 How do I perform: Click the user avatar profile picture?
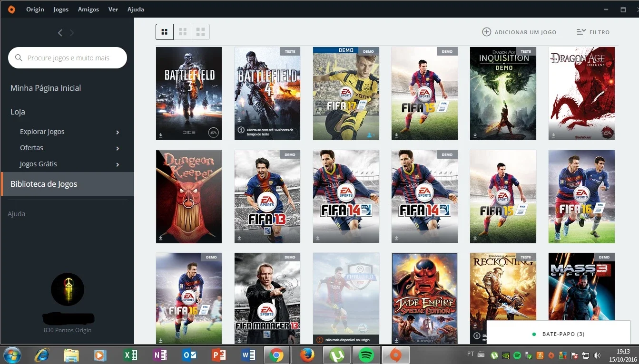click(x=68, y=289)
